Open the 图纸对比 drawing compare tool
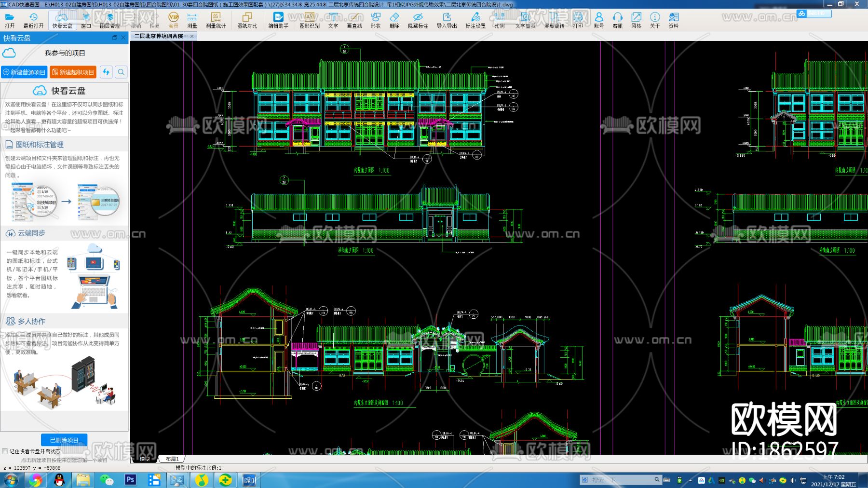The width and height of the screenshot is (868, 488). (x=247, y=20)
